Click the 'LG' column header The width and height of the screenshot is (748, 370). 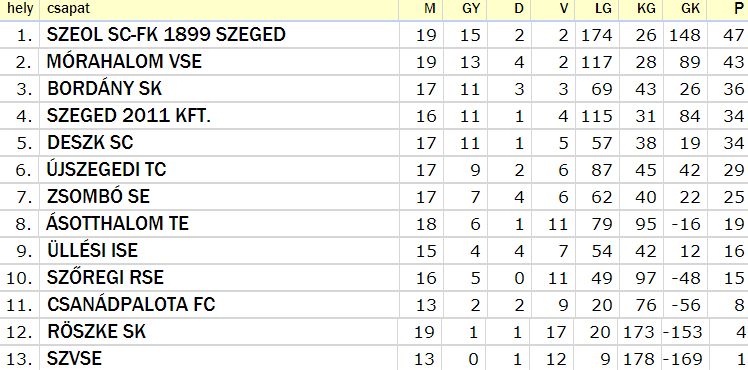point(603,10)
